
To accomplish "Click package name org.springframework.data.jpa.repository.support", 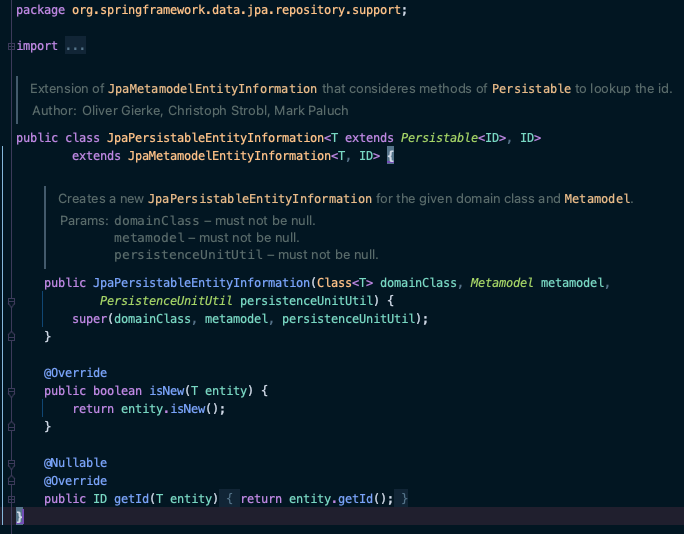I will tap(236, 10).
